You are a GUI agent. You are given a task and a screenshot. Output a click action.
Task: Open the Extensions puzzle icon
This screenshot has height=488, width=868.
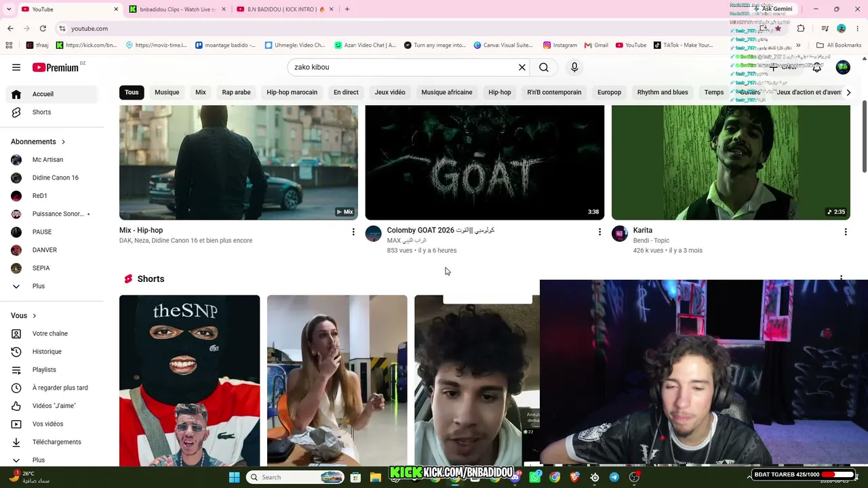(x=801, y=28)
